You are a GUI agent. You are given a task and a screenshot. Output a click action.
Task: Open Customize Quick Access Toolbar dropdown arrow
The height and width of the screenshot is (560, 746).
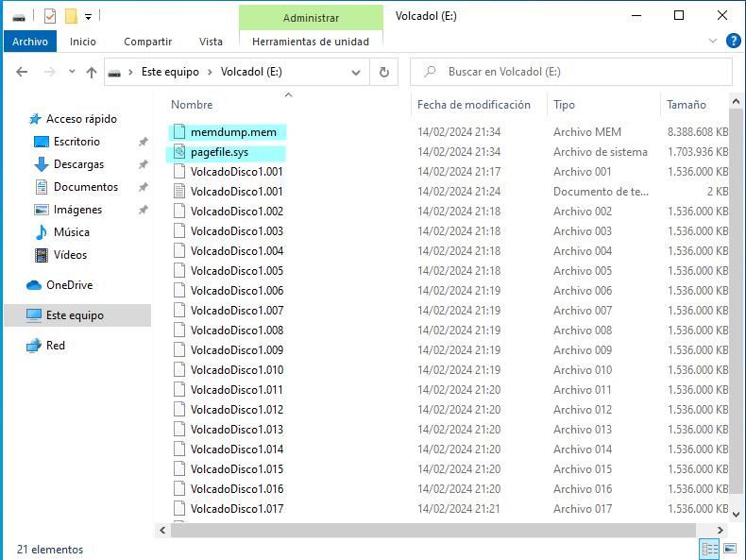click(x=89, y=16)
